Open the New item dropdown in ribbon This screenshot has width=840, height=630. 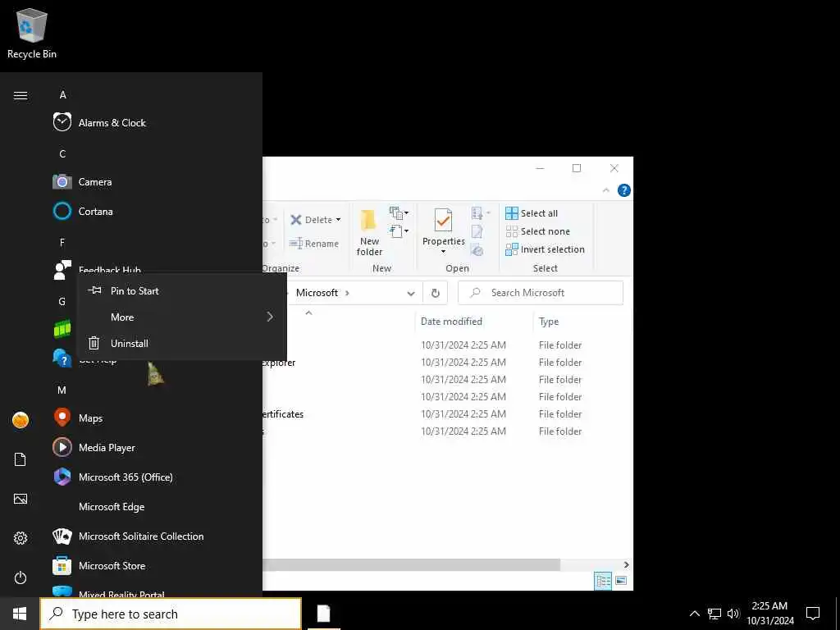click(399, 213)
